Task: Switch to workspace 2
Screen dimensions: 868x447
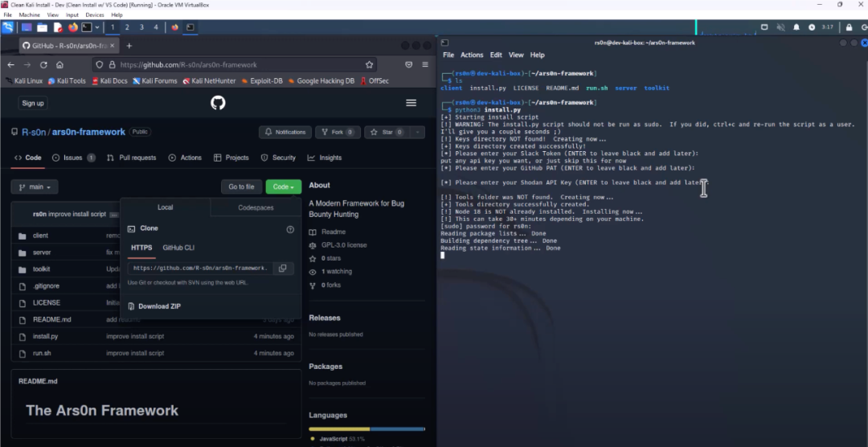Action: tap(127, 27)
